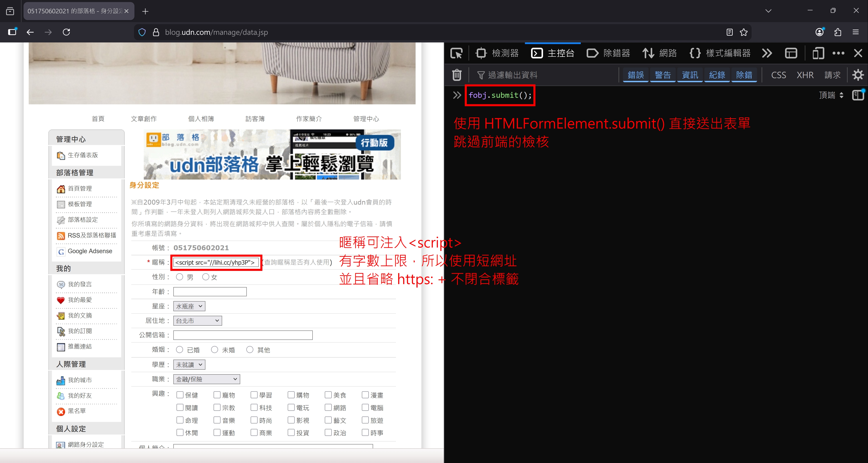Viewport: 868px width, 463px height.
Task: Focus the 公開信箱 email input field
Action: (243, 335)
